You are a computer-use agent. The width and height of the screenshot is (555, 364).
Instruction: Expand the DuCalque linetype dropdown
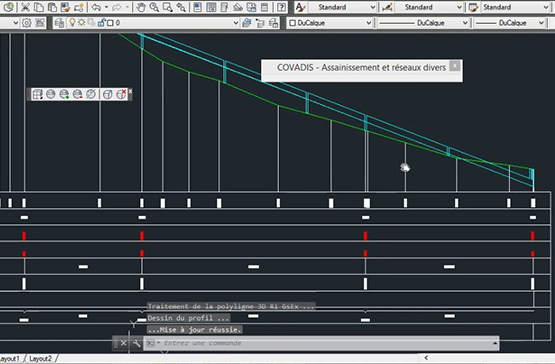point(422,23)
